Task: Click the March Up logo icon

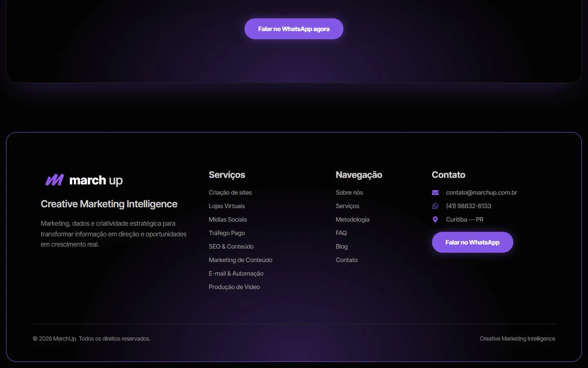Action: [x=54, y=180]
